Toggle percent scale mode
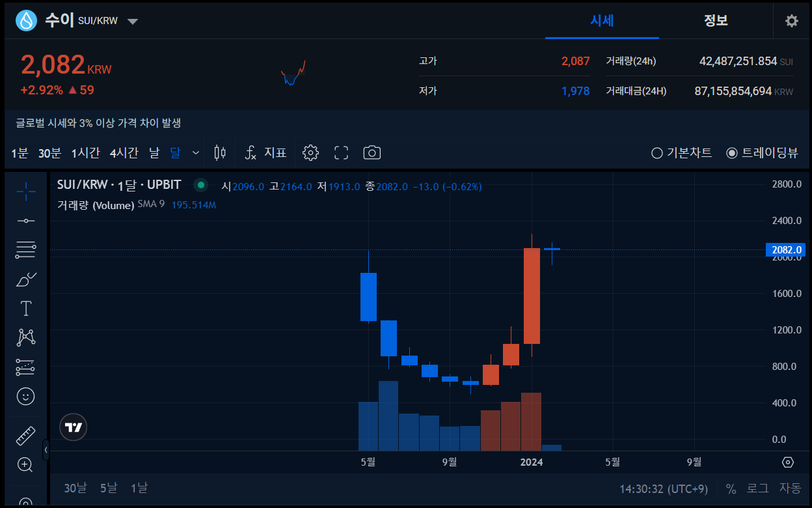Image resolution: width=812 pixels, height=508 pixels. click(x=731, y=488)
